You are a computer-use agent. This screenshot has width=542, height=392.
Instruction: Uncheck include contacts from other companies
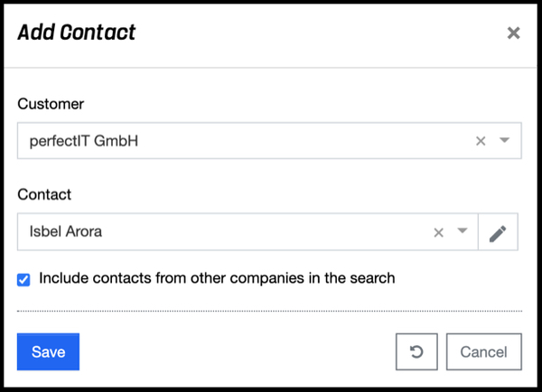click(23, 279)
